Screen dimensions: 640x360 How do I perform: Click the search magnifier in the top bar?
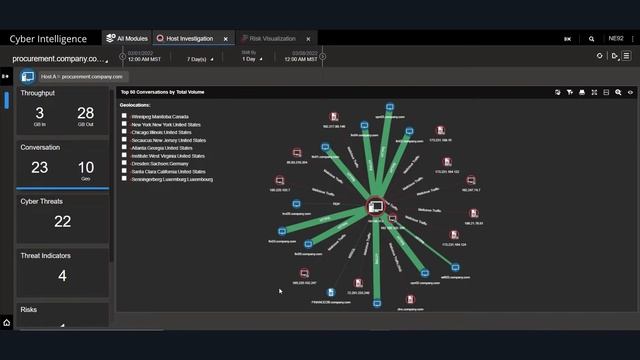(591, 39)
